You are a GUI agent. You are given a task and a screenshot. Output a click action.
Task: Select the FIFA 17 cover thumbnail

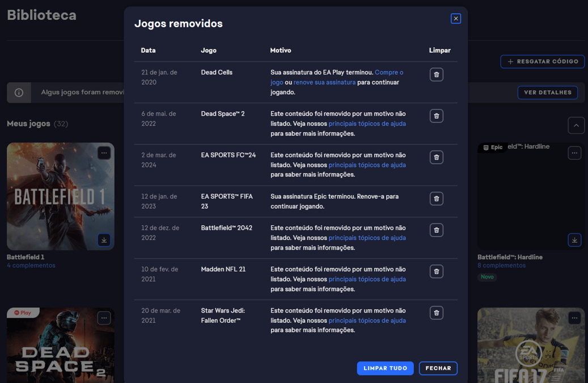tap(531, 345)
